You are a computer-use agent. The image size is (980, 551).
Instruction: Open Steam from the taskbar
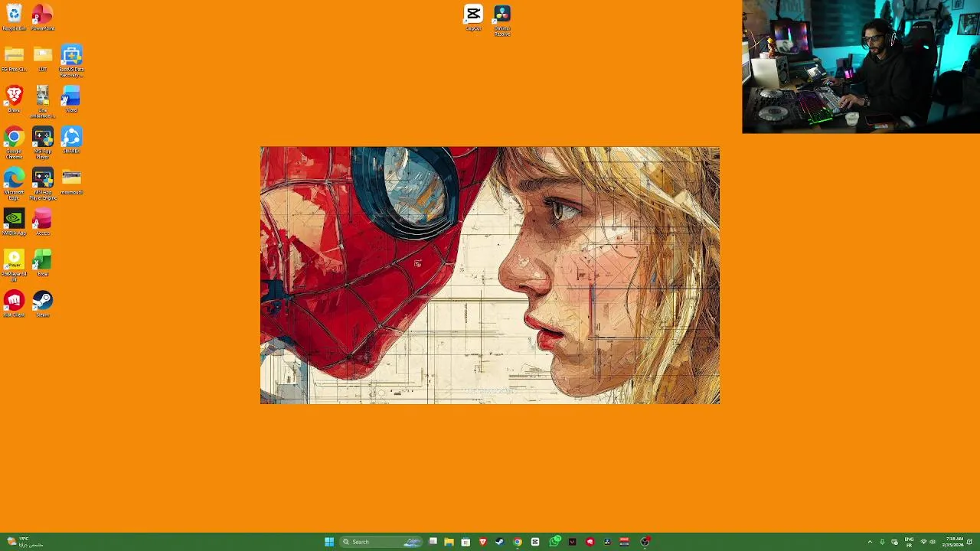coord(500,542)
